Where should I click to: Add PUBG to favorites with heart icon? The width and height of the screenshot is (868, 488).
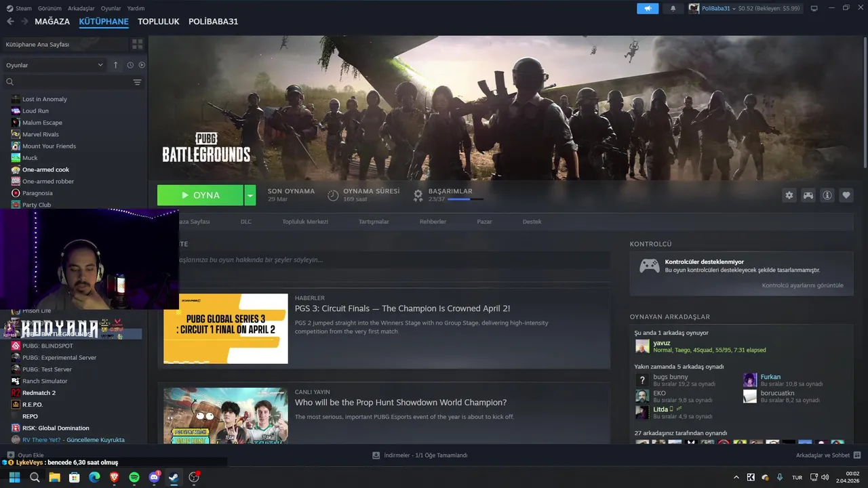846,195
